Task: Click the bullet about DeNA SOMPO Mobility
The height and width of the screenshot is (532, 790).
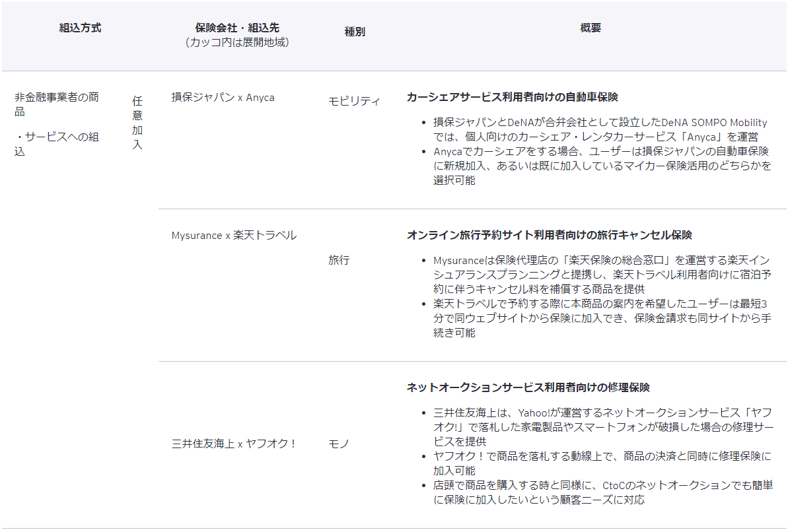Action: tap(600, 129)
